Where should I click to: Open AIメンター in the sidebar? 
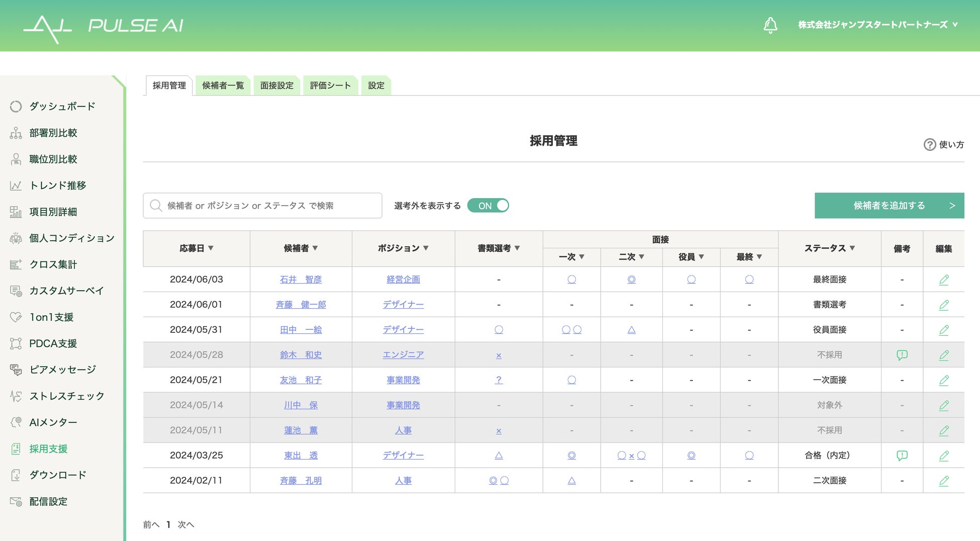[x=53, y=422]
